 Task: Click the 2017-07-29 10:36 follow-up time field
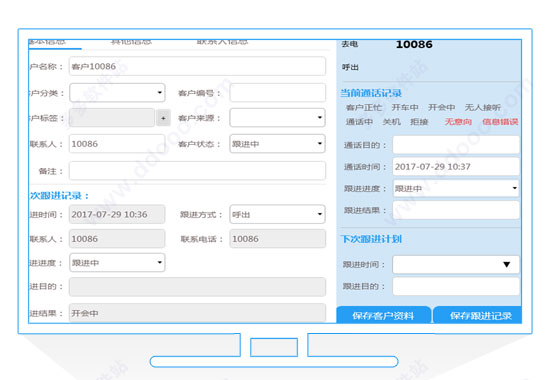coord(117,214)
